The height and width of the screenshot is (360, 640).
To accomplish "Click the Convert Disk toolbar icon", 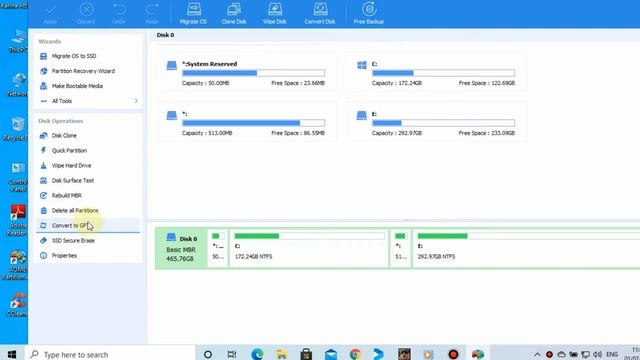I will [x=320, y=13].
